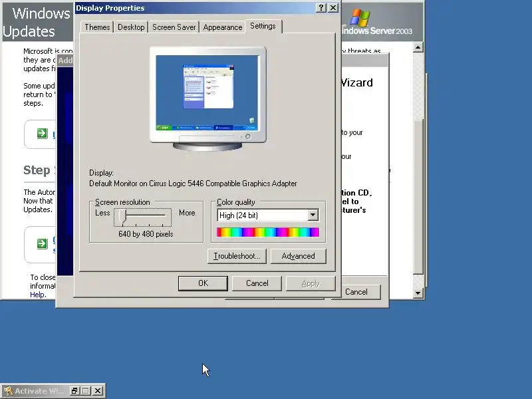Open the Help link in Windows Updates
532x399 pixels.
click(37, 295)
